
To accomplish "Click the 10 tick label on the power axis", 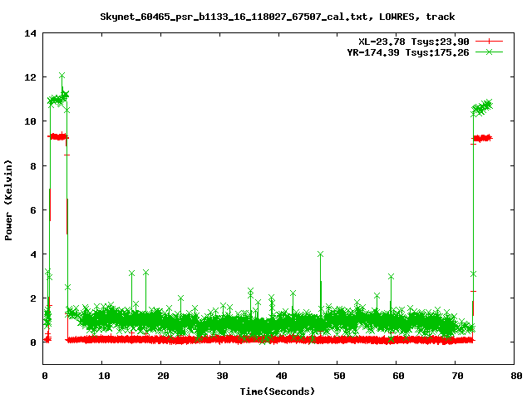I will click(31, 121).
